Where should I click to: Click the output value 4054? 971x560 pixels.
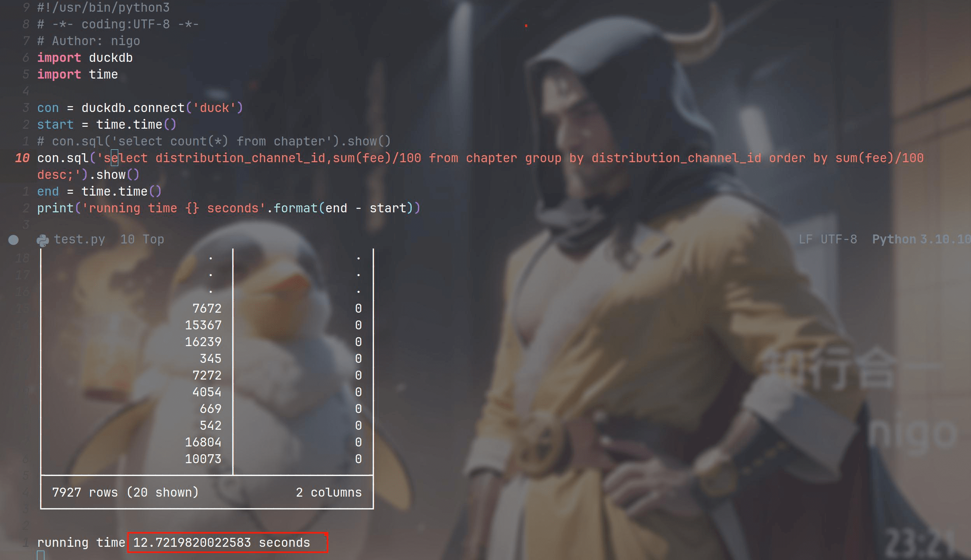click(x=207, y=392)
